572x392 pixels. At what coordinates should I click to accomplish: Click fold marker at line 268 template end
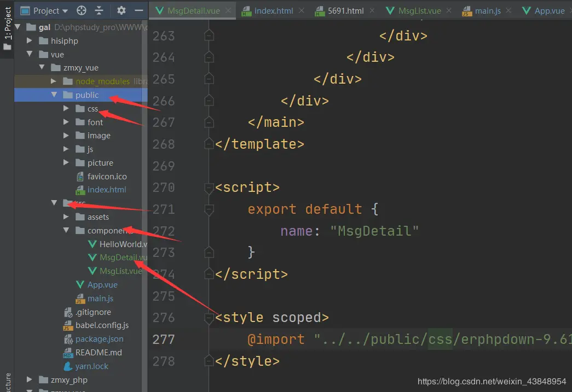point(209,144)
